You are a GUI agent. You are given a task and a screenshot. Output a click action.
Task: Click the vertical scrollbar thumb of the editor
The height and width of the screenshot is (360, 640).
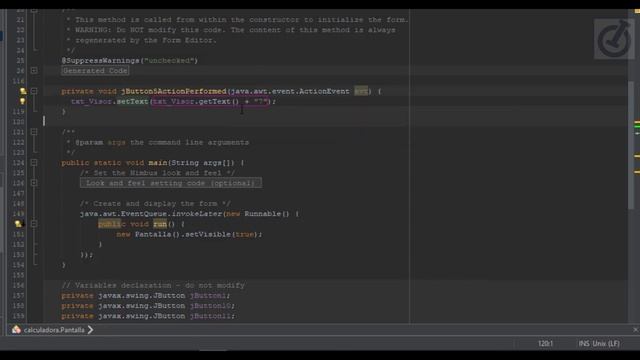(x=631, y=145)
